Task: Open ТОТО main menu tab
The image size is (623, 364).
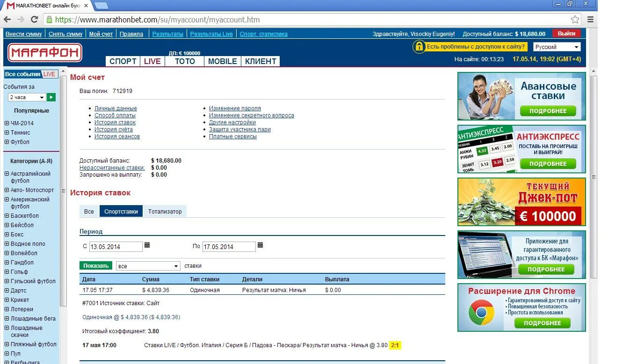Action: (185, 61)
